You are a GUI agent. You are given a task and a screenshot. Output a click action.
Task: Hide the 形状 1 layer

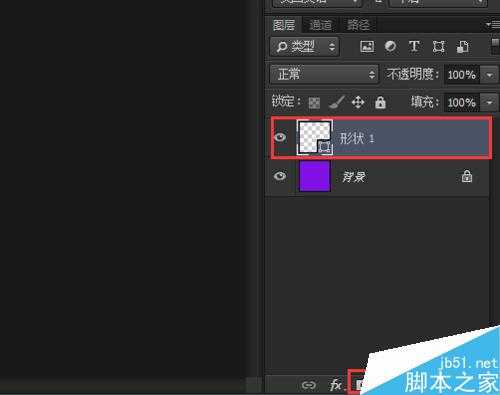point(280,137)
